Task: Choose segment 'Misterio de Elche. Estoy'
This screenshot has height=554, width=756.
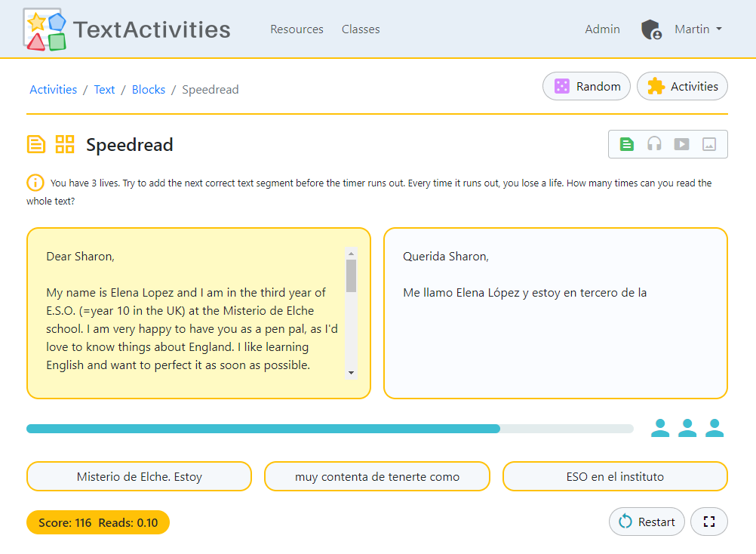Action: [x=140, y=476]
